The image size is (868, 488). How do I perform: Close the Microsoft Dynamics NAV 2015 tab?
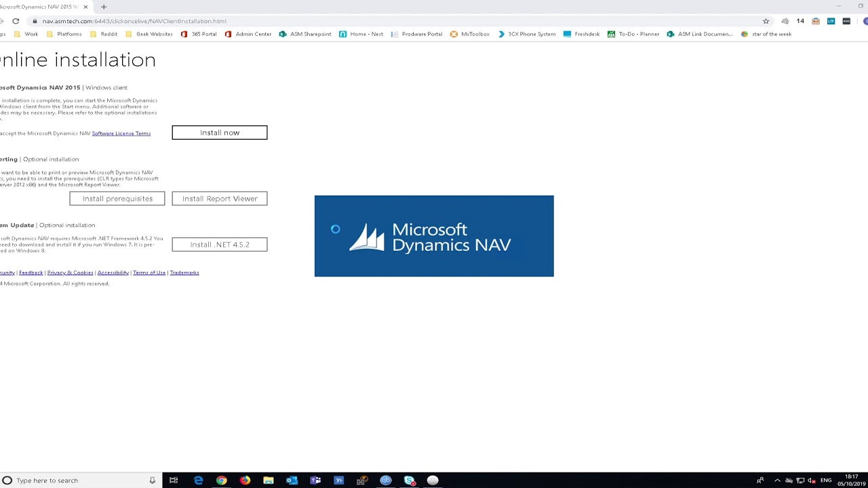coord(85,7)
